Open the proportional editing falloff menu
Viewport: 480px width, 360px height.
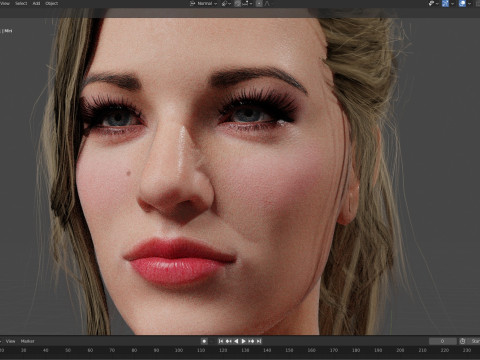[267, 3]
